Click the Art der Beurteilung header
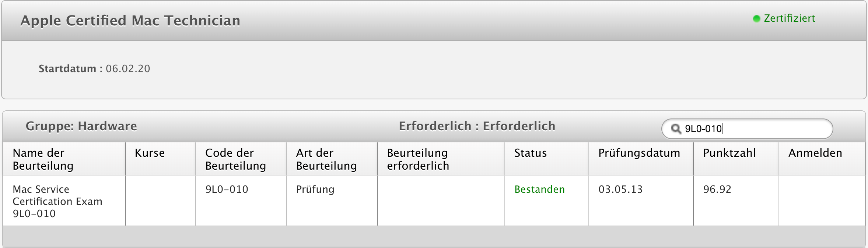The image size is (868, 248). point(326,159)
